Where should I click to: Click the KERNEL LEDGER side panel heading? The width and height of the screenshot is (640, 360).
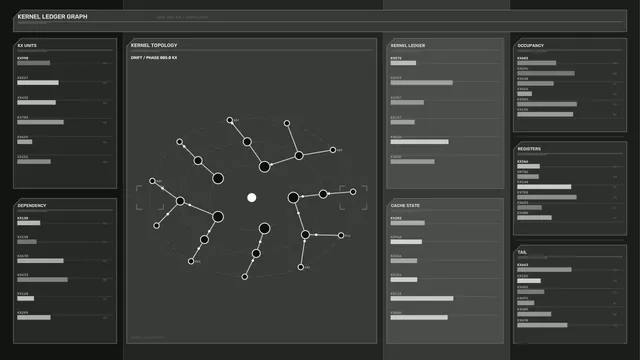click(x=408, y=45)
